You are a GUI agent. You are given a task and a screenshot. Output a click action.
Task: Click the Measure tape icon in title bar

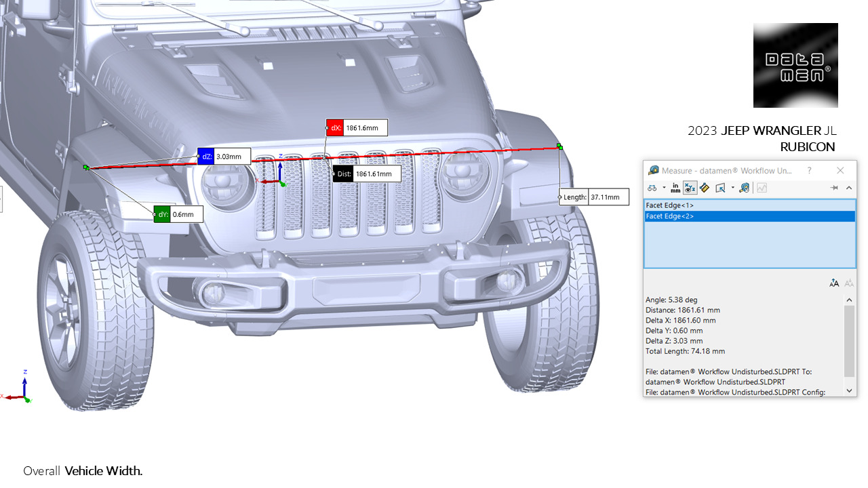coord(654,171)
